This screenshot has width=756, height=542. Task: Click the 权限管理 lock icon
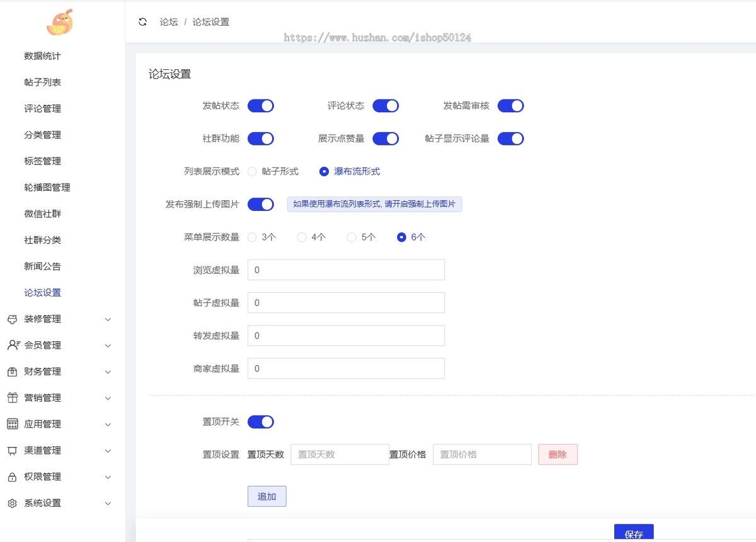point(12,477)
